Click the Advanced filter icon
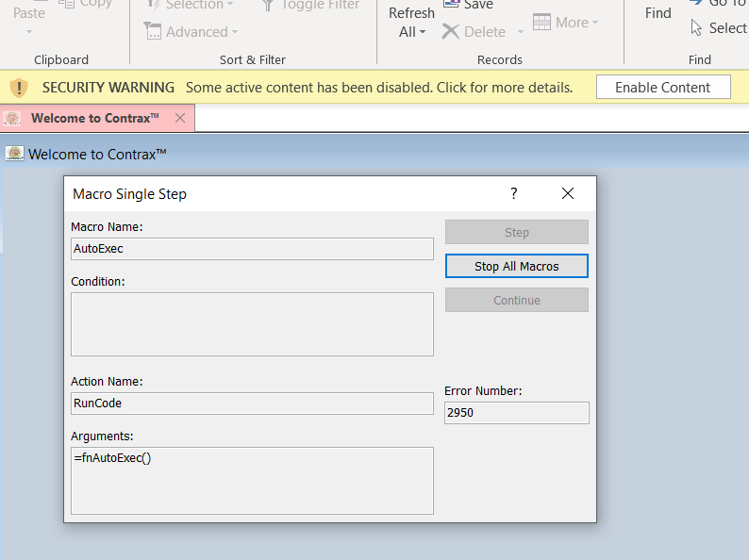The height and width of the screenshot is (560, 749). [x=153, y=32]
